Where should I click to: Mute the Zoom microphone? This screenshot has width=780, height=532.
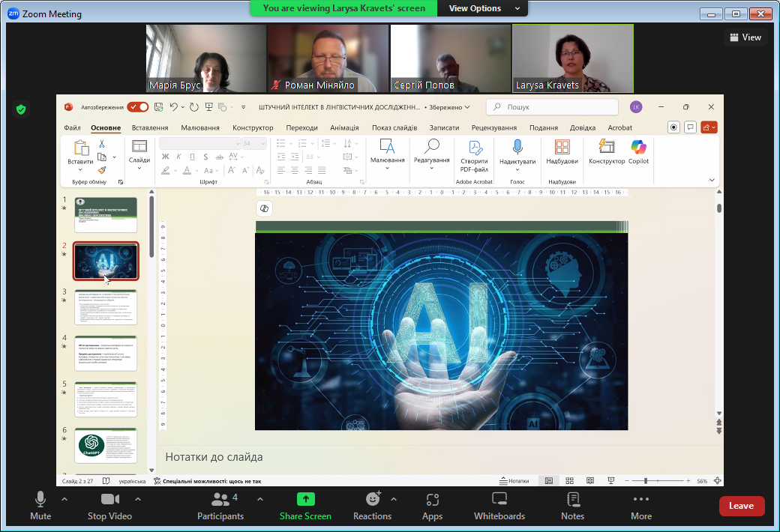40,506
